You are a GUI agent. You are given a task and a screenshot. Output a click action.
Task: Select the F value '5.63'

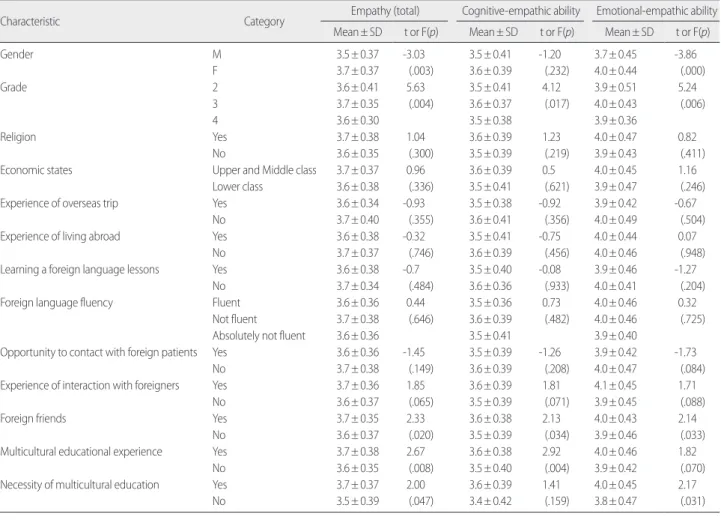(x=416, y=87)
